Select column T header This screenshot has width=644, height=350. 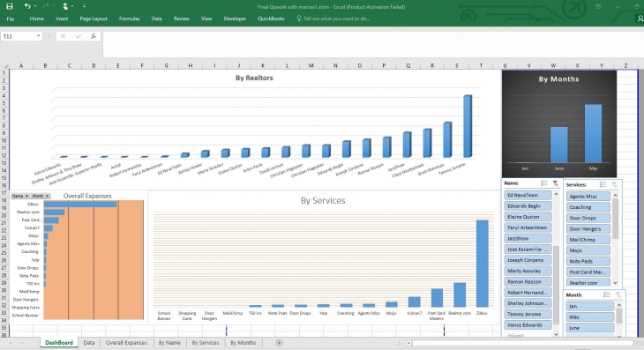click(x=481, y=65)
